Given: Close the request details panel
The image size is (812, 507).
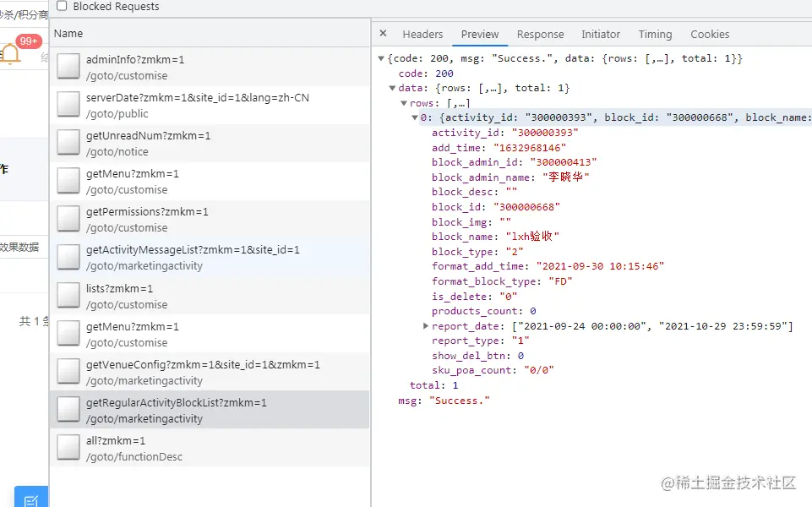Looking at the screenshot, I should click(384, 34).
